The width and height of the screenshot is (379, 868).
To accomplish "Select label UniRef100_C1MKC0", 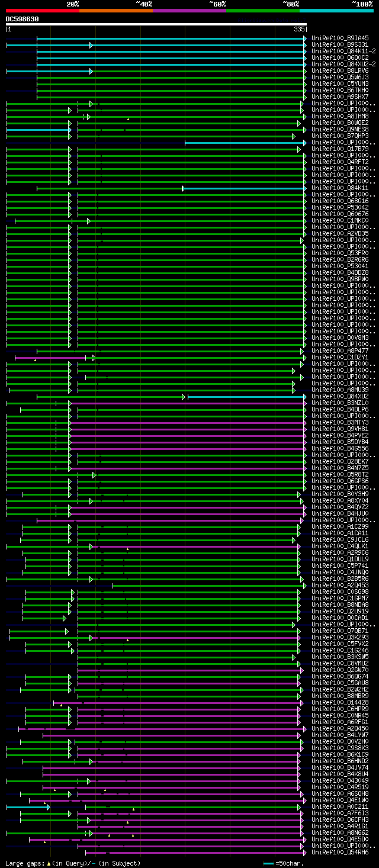I will tap(340, 220).
